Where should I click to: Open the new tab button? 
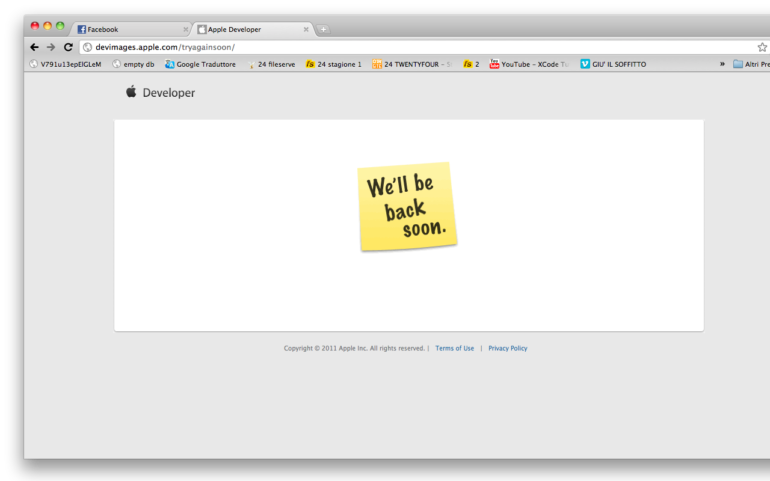[323, 29]
